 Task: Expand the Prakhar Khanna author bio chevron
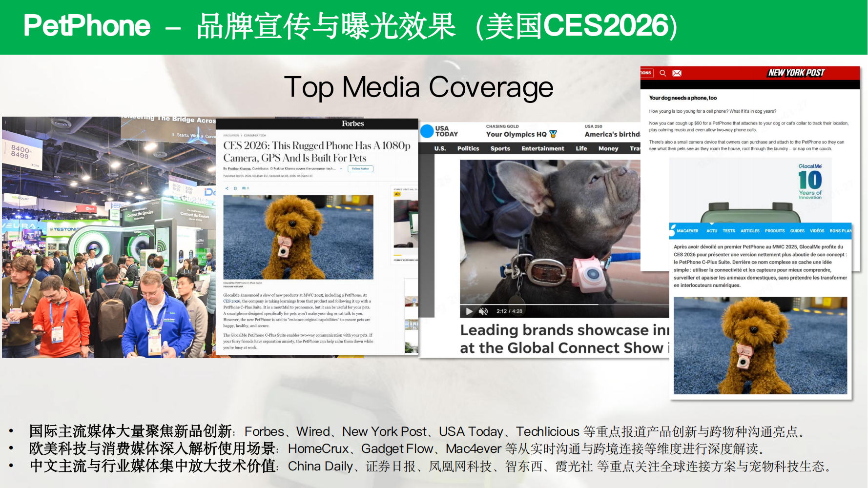tap(341, 169)
